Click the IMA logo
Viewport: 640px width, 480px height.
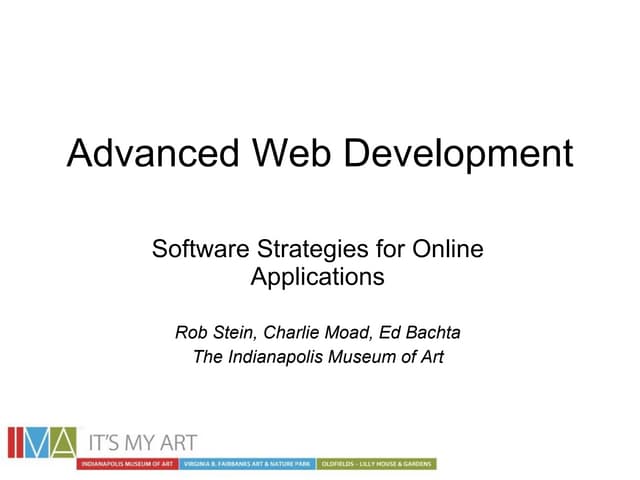coord(42,443)
